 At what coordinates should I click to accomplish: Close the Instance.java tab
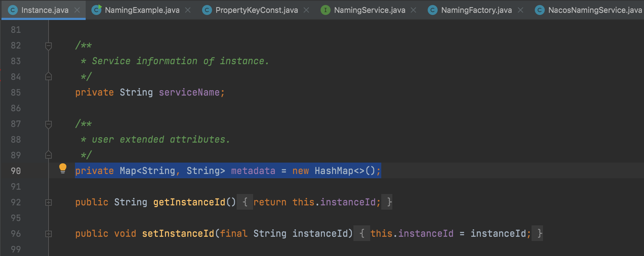click(x=77, y=10)
